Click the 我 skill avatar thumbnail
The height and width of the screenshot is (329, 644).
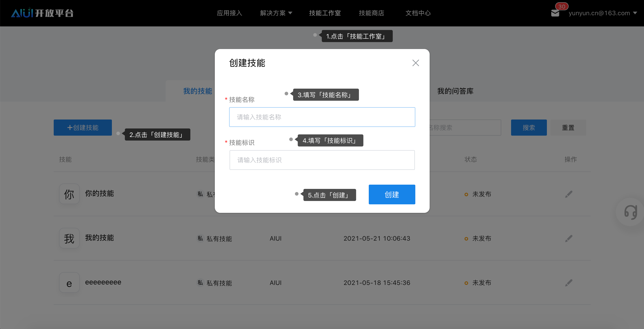click(69, 238)
